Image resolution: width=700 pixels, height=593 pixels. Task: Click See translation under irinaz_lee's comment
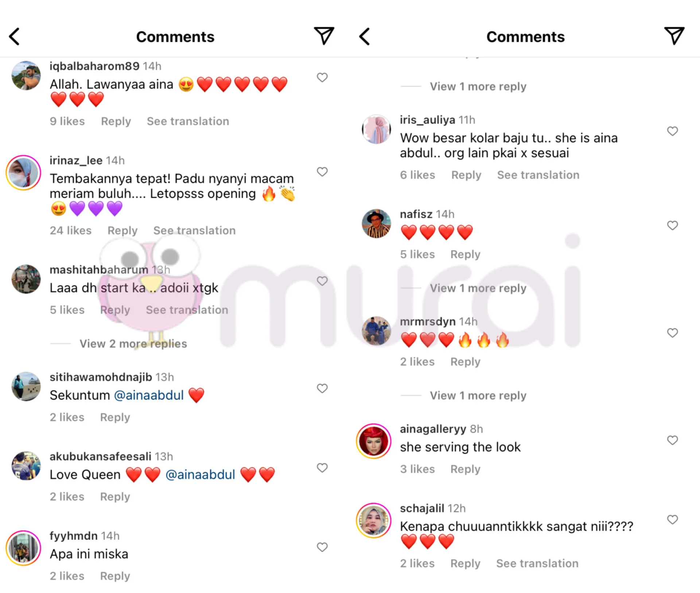tap(194, 230)
